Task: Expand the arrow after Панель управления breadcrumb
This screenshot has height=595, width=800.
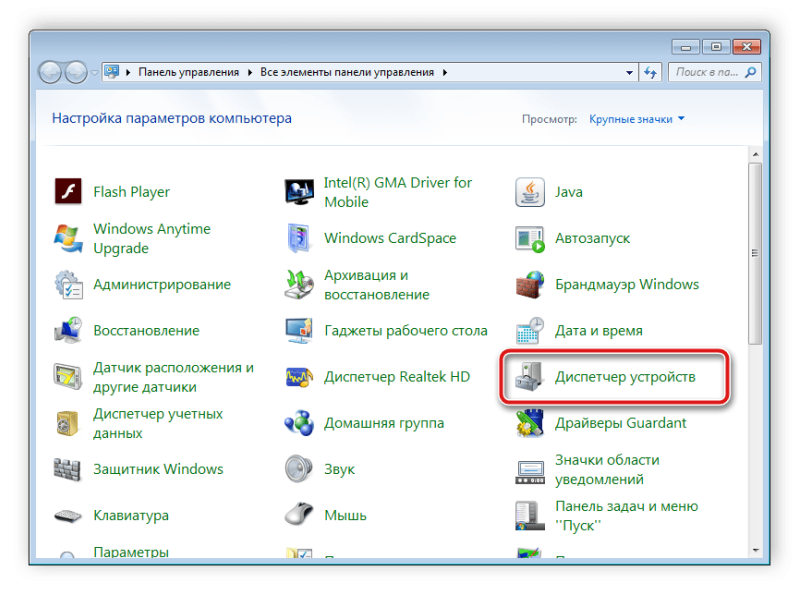Action: pos(250,72)
